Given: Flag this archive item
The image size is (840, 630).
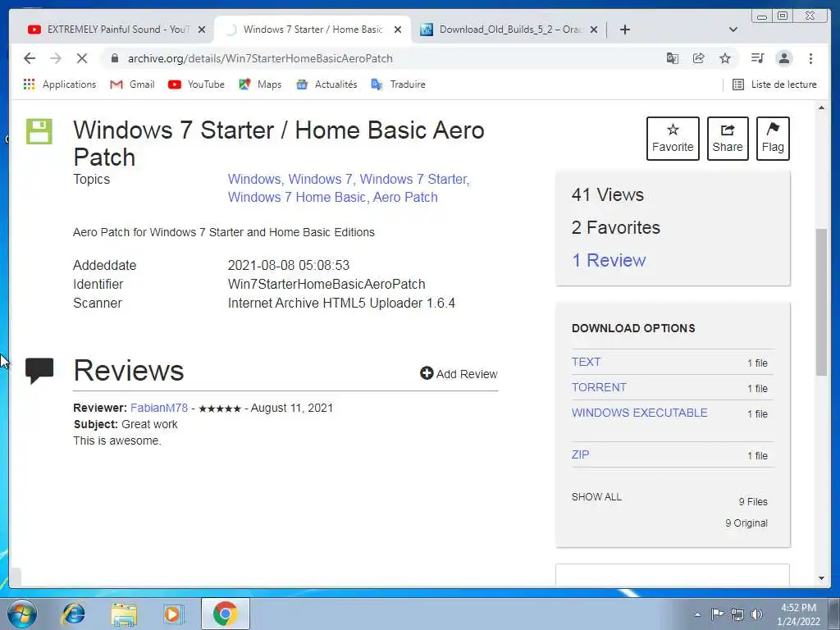Looking at the screenshot, I should coord(773,138).
